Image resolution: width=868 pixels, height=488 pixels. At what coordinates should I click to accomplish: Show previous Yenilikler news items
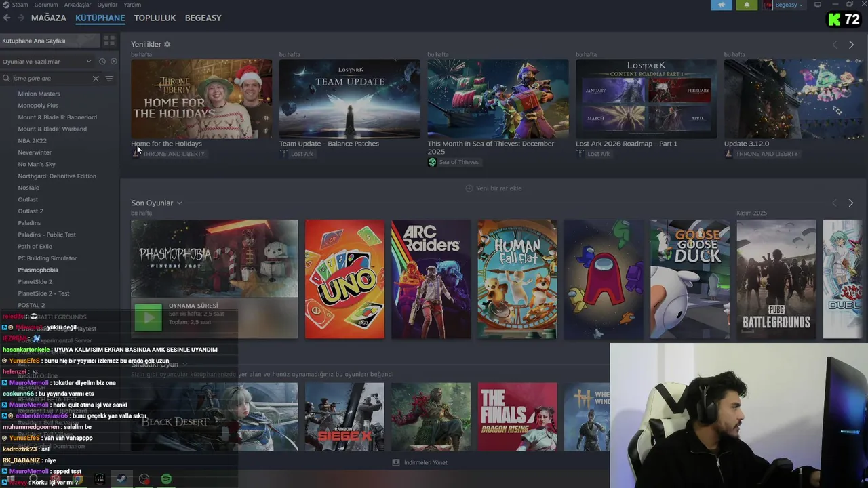click(835, 45)
